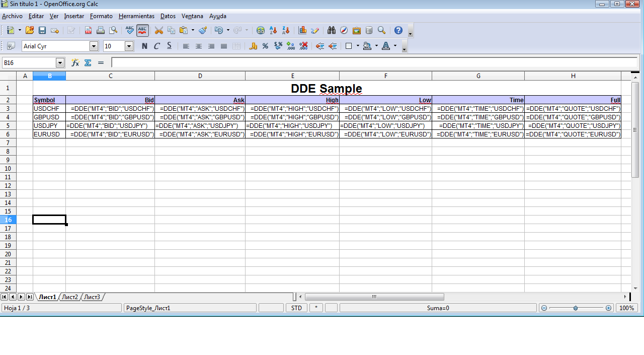Open the Formato menu
The image size is (644, 355).
101,16
